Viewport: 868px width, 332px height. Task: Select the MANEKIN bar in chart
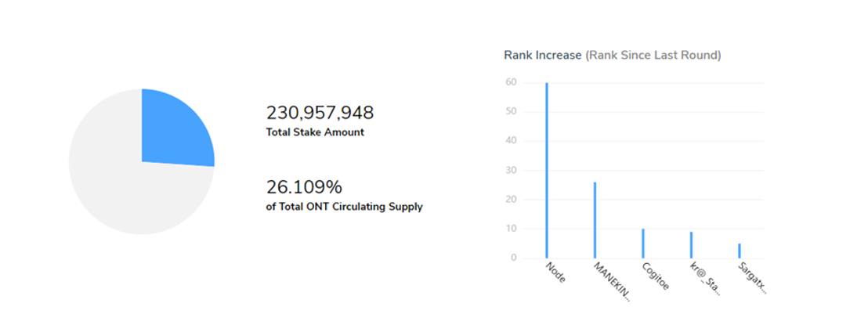595,220
